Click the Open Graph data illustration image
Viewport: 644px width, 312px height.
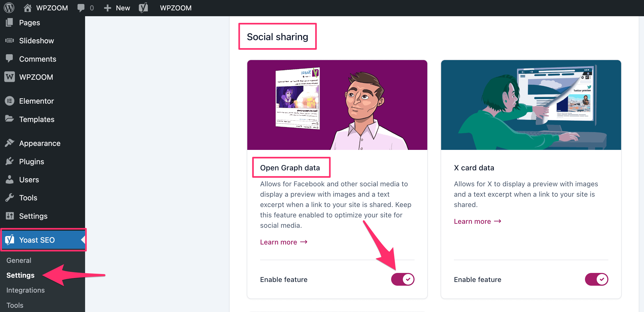[x=337, y=105]
